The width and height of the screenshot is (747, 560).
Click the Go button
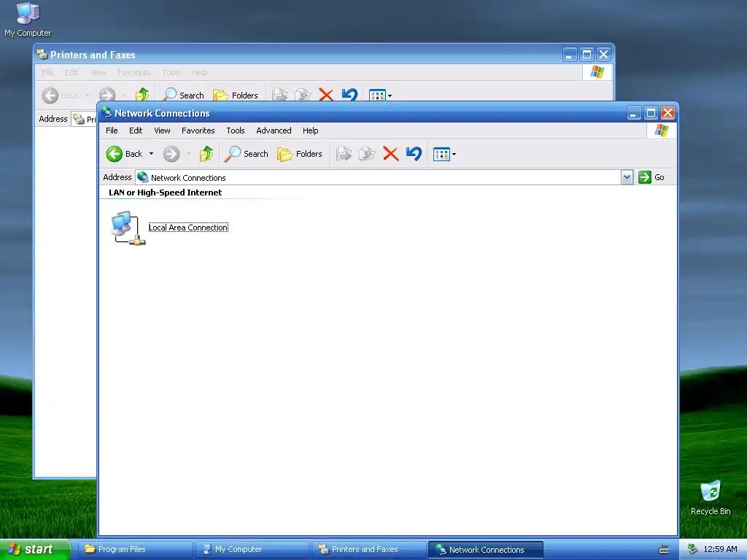pos(651,177)
